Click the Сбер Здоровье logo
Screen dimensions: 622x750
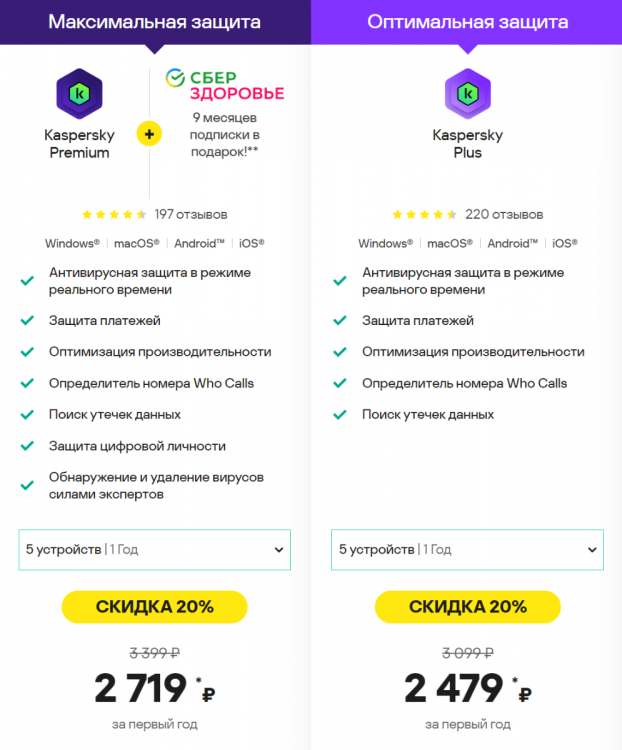click(224, 84)
